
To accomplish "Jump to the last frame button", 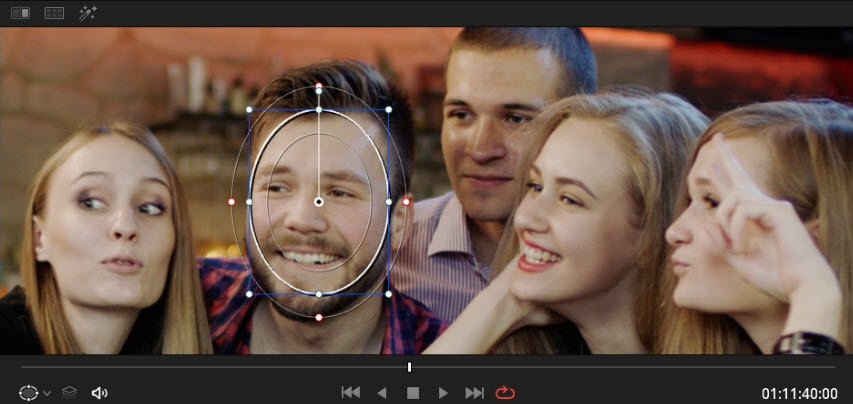I will (474, 393).
